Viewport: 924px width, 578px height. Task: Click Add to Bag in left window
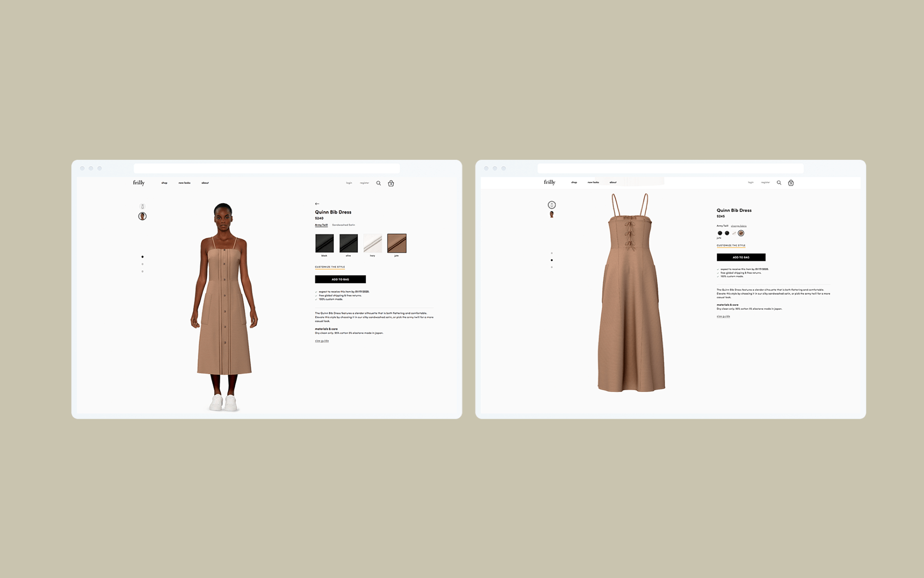340,279
